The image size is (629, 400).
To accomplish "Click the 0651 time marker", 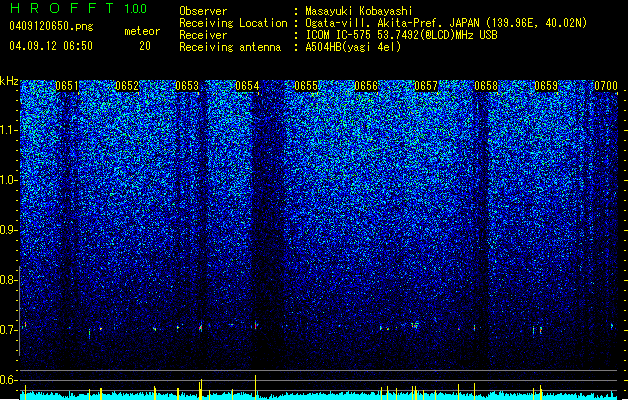I will pyautogui.click(x=67, y=86).
